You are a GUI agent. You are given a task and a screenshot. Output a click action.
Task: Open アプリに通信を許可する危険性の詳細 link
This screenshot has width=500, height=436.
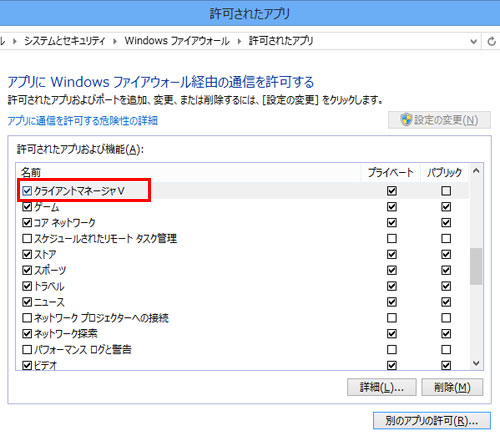click(x=83, y=120)
